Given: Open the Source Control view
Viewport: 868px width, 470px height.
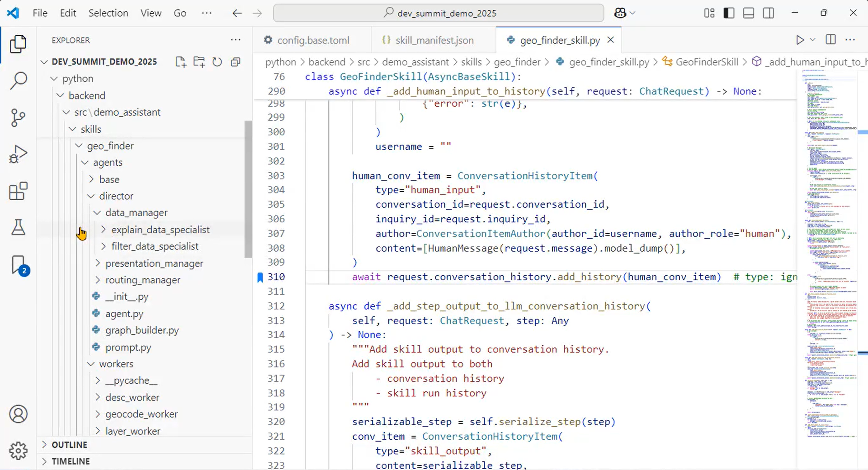Looking at the screenshot, I should 18,118.
